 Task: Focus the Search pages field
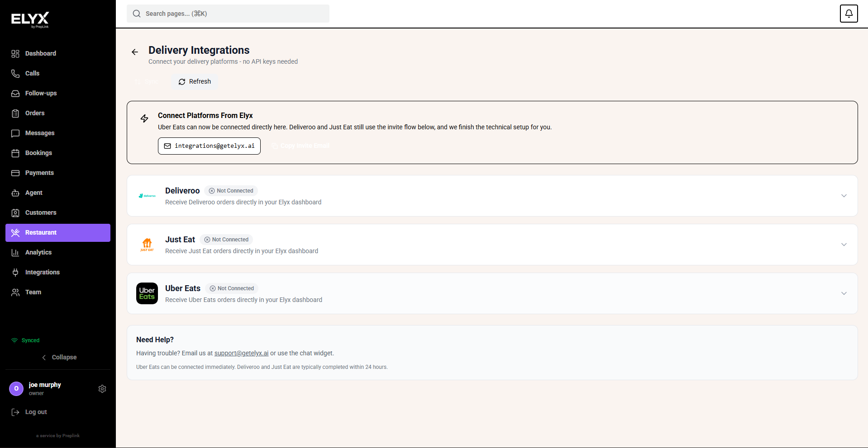tap(228, 14)
